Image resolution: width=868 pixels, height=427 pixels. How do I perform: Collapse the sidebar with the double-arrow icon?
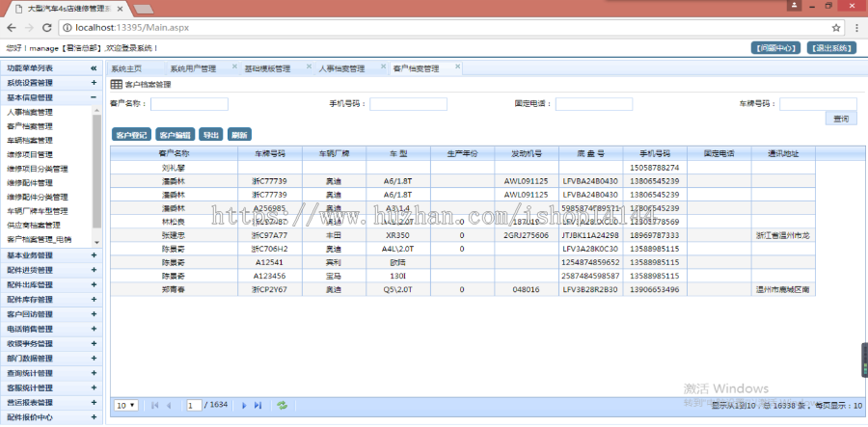[94, 68]
